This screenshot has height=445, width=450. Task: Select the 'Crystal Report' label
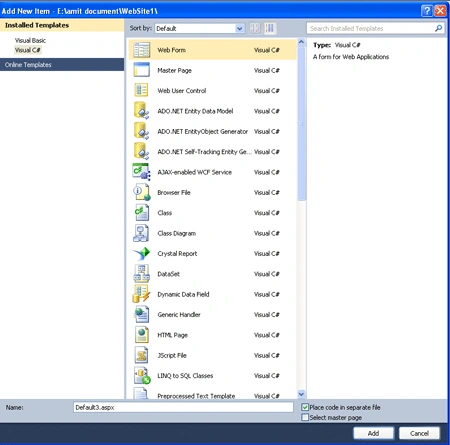(x=177, y=254)
